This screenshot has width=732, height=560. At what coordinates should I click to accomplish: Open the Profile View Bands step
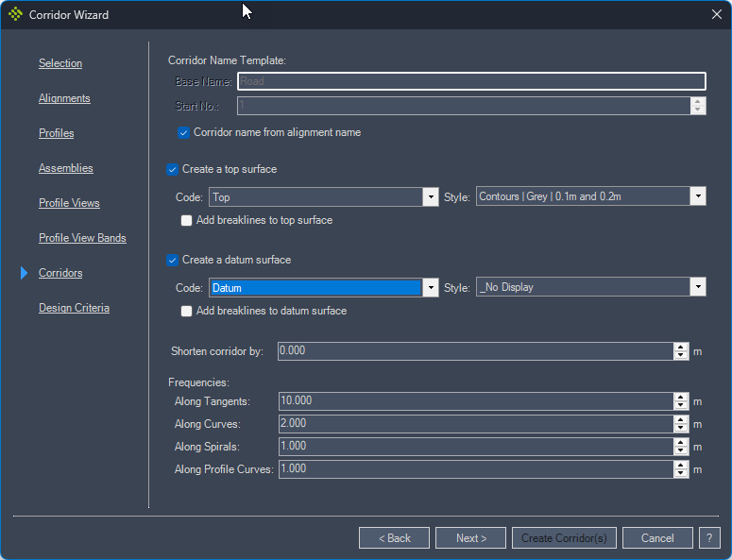tap(82, 238)
